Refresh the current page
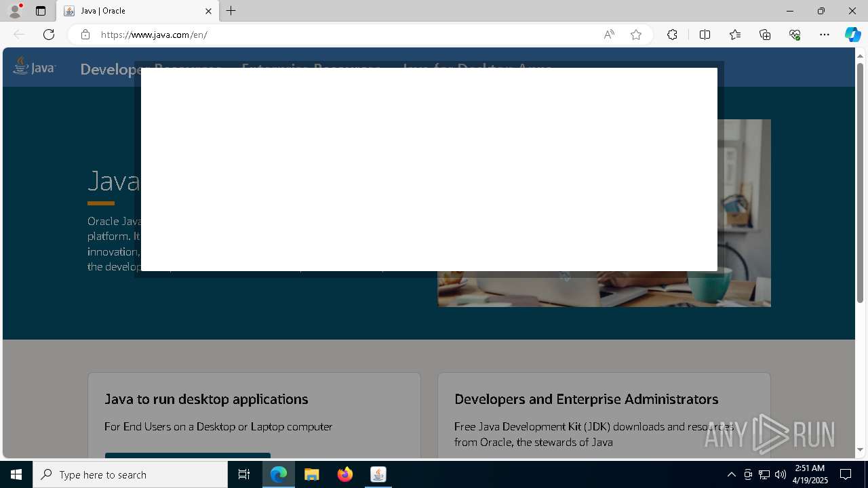Screen dimensions: 868x488 pos(49,35)
